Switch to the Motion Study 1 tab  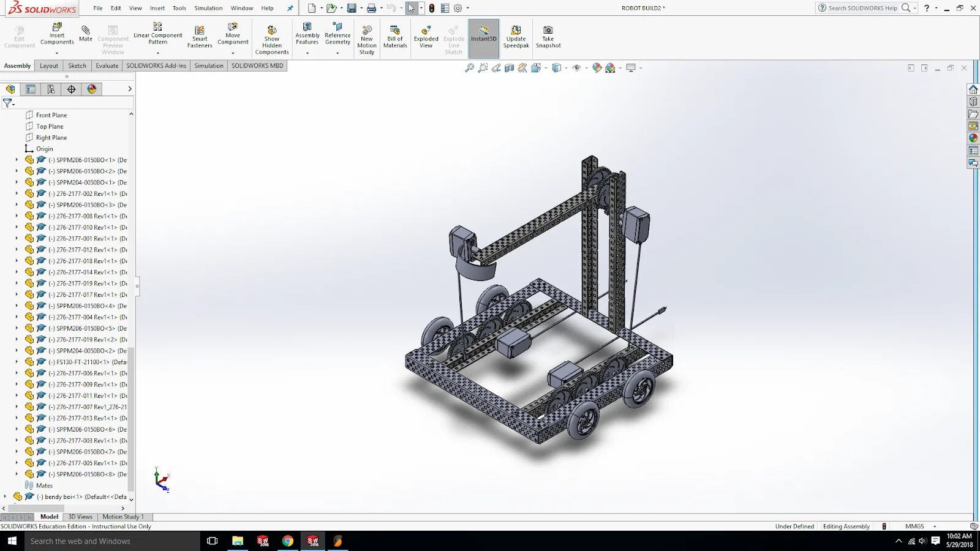click(123, 517)
